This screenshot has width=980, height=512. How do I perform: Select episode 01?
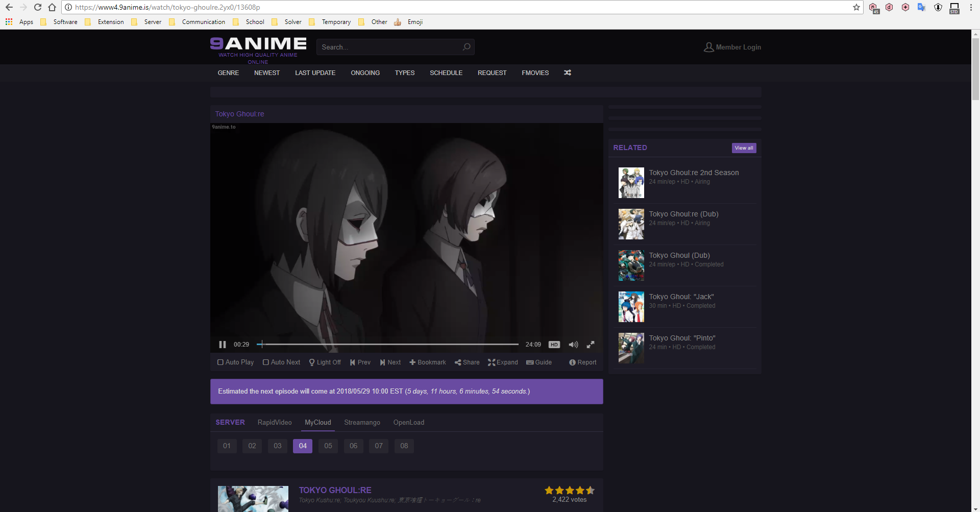[x=227, y=446]
